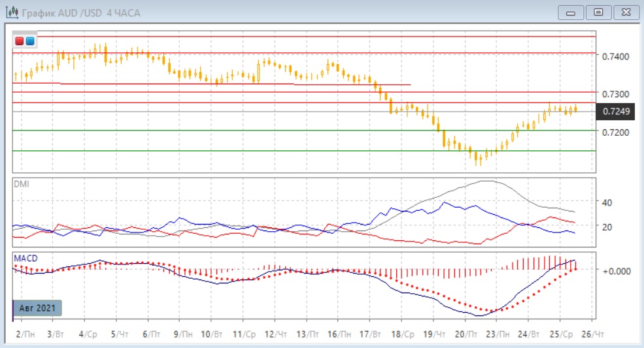Click the 0.7300 price axis level
This screenshot has height=348, width=644.
point(615,95)
